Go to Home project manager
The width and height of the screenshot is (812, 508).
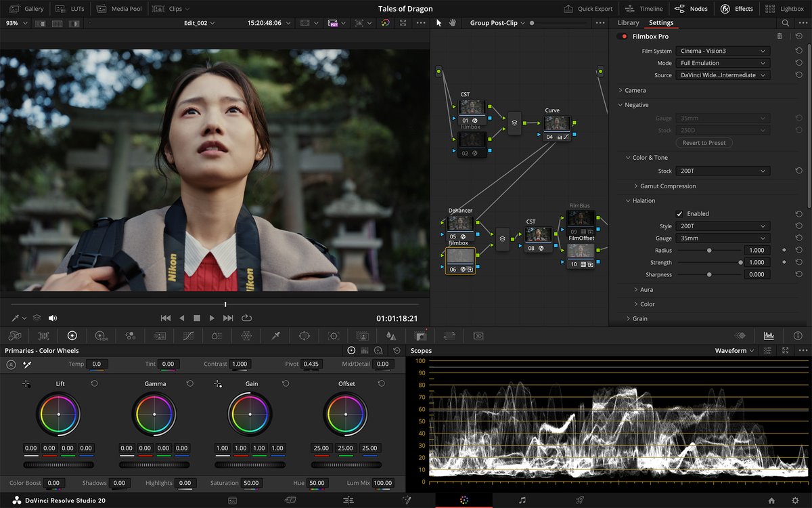[x=771, y=500]
